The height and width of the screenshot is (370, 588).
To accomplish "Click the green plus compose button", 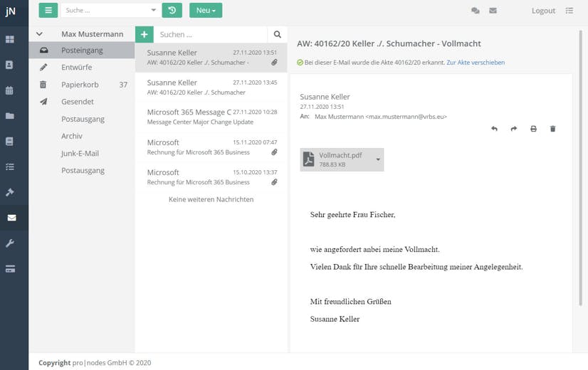I will (144, 34).
